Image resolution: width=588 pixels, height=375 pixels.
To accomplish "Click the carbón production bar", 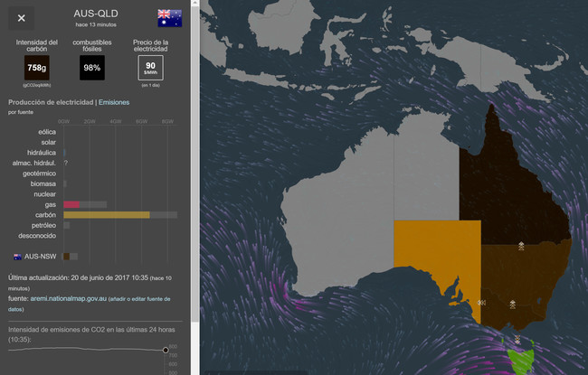I will (106, 214).
